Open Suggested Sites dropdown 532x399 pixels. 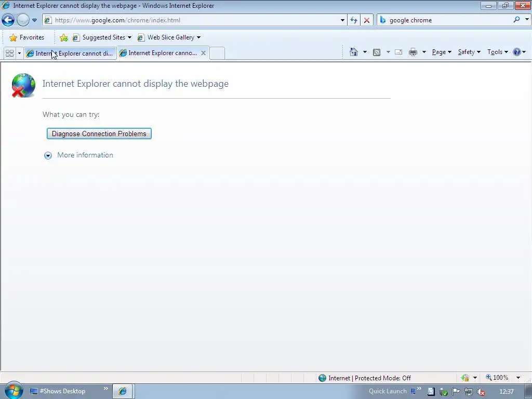click(x=102, y=37)
